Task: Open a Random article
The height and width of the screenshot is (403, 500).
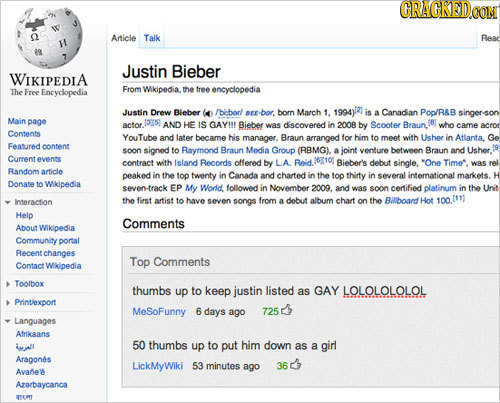Action: point(35,171)
